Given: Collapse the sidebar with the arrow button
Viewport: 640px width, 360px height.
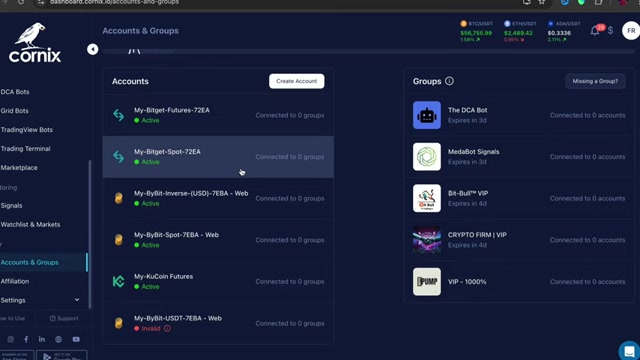Looking at the screenshot, I should tap(93, 49).
